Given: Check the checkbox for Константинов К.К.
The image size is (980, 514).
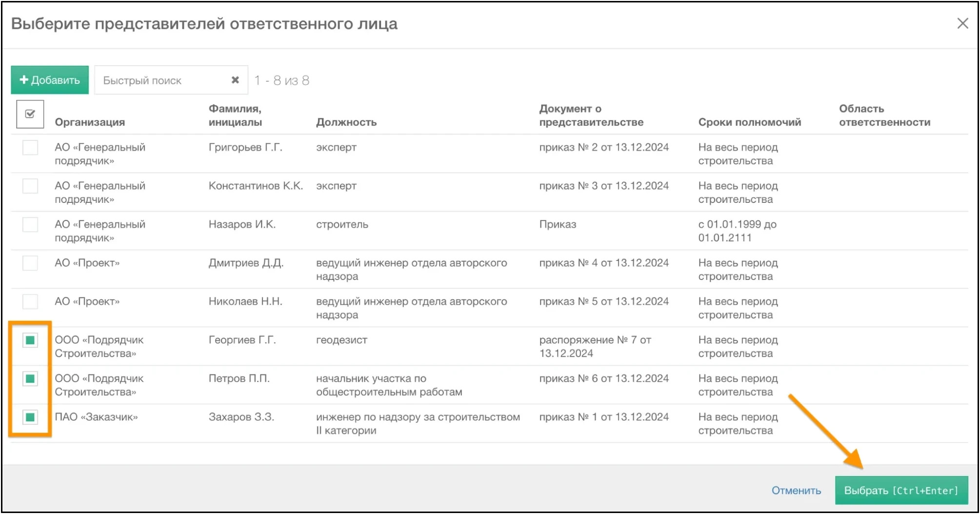Looking at the screenshot, I should pyautogui.click(x=30, y=186).
